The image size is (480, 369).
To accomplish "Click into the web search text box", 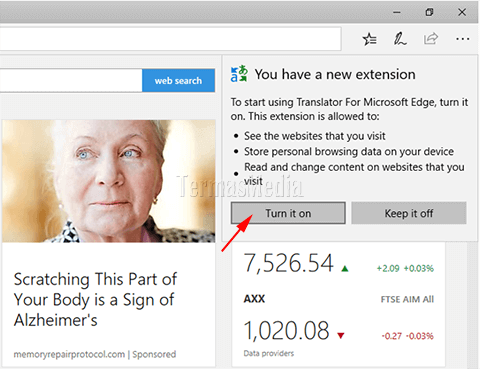I will tap(71, 80).
